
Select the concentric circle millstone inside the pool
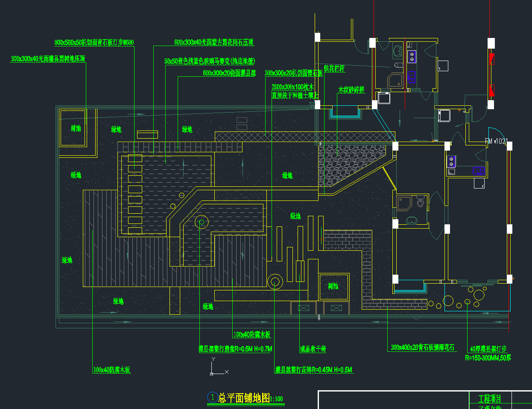click(x=201, y=222)
